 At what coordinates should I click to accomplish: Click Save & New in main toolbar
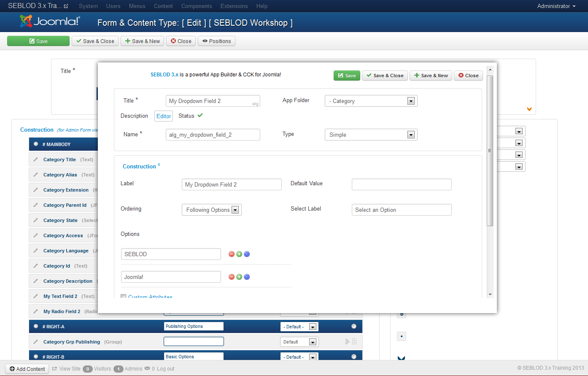click(143, 41)
